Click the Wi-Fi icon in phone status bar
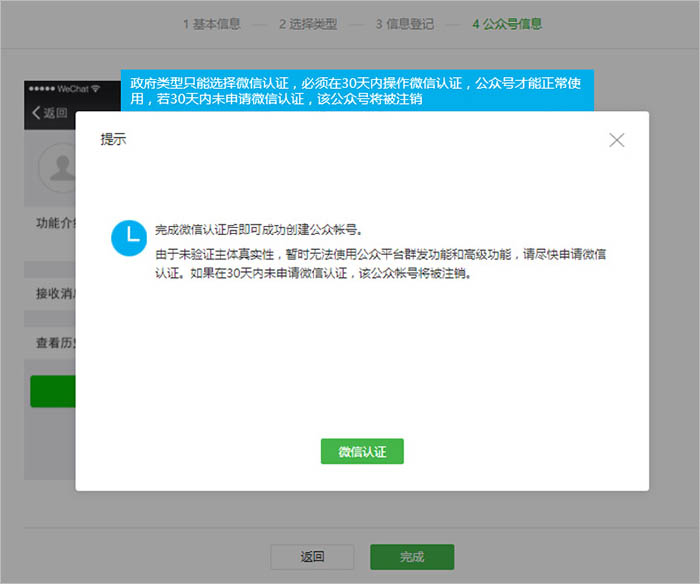 [x=96, y=89]
